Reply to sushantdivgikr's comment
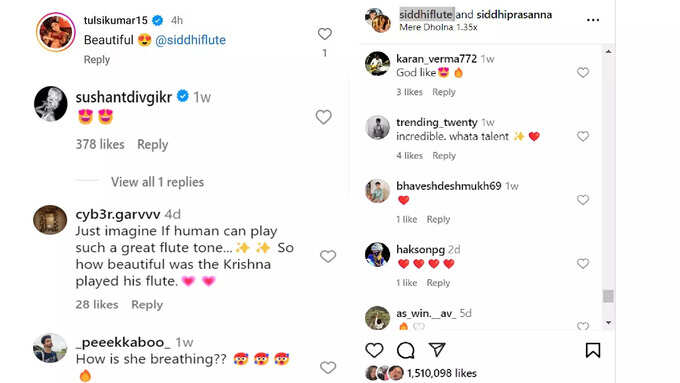The width and height of the screenshot is (680, 383). [153, 144]
